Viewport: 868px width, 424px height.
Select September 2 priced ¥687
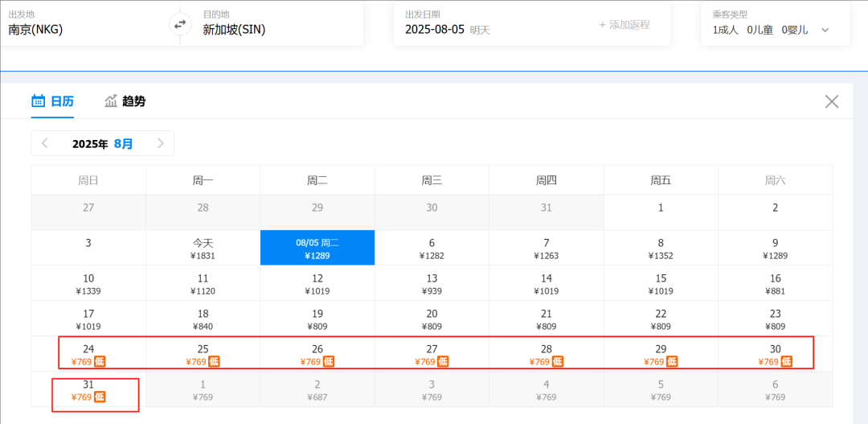[317, 389]
